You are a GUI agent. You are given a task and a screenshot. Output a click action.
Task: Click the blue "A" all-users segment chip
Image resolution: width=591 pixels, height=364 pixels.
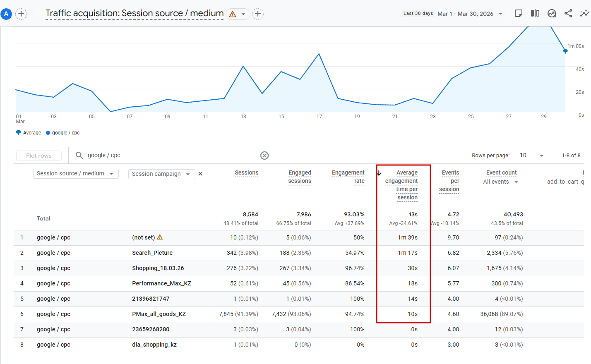pyautogui.click(x=6, y=14)
